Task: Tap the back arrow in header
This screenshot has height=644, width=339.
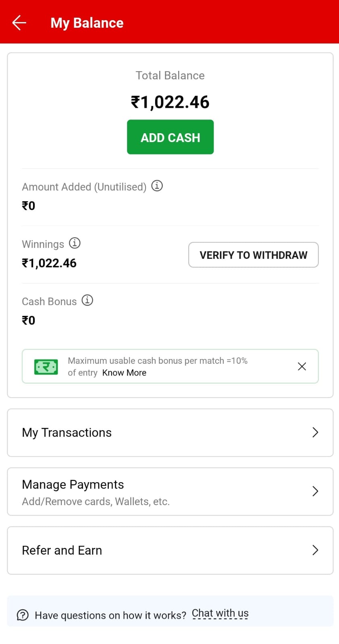Action: tap(19, 23)
